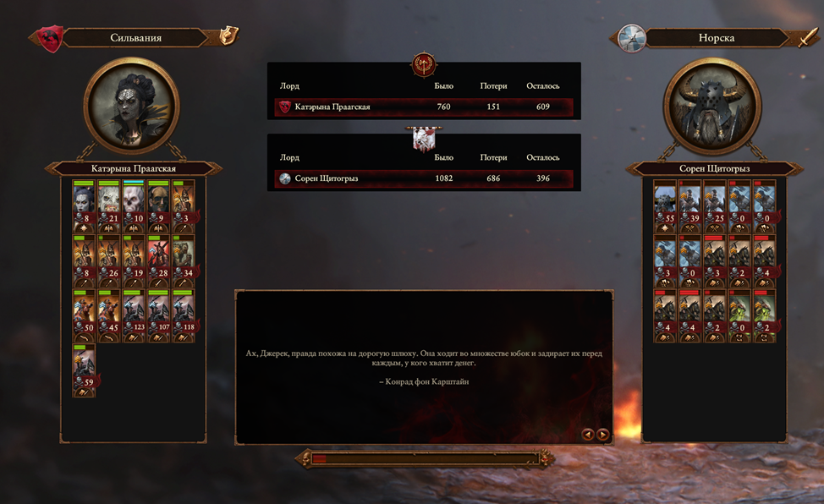Click the laurel axe emblem above results table
The image size is (824, 504).
pos(424,64)
